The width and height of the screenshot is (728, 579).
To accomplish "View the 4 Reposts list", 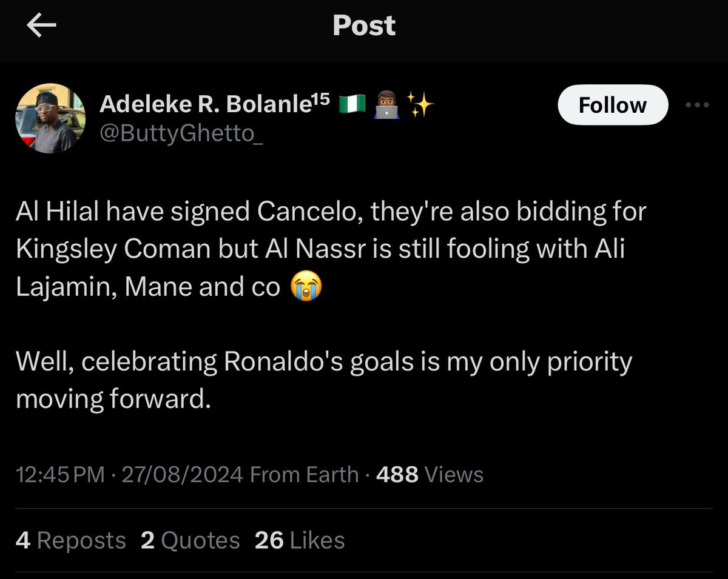I will [71, 540].
